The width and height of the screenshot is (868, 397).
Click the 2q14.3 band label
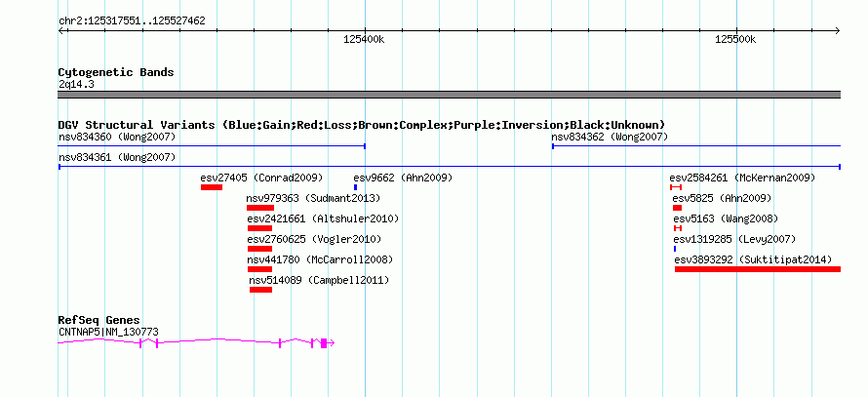tap(76, 84)
